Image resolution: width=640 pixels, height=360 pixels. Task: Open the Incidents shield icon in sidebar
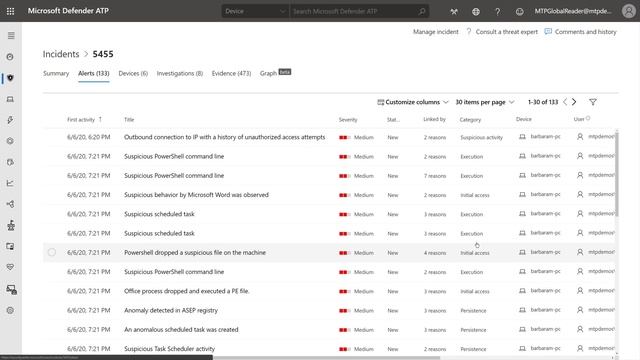click(10, 78)
